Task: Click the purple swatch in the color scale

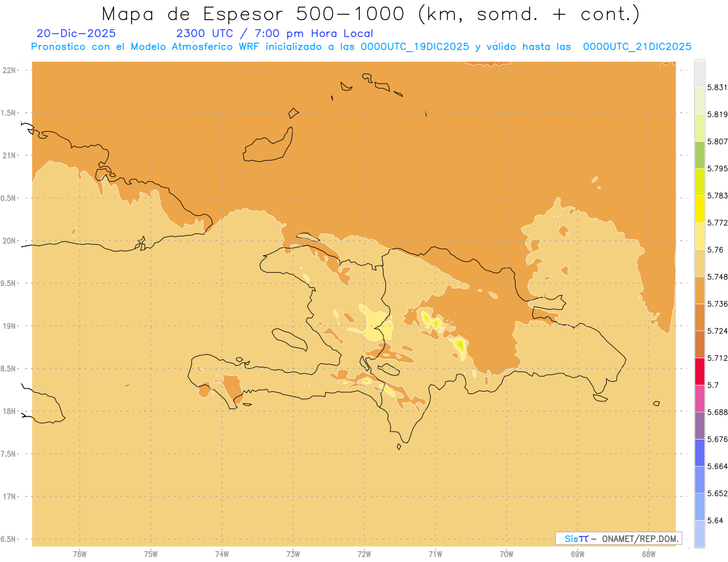Action: (699, 426)
